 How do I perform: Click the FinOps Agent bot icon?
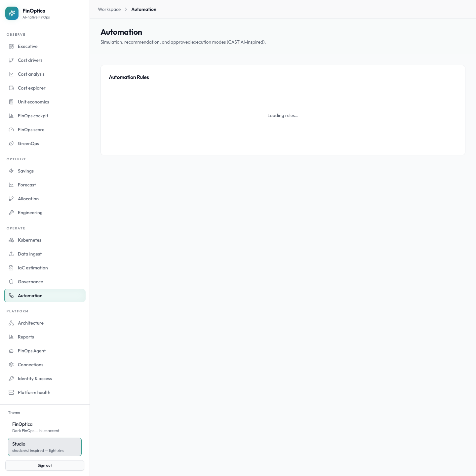click(11, 351)
